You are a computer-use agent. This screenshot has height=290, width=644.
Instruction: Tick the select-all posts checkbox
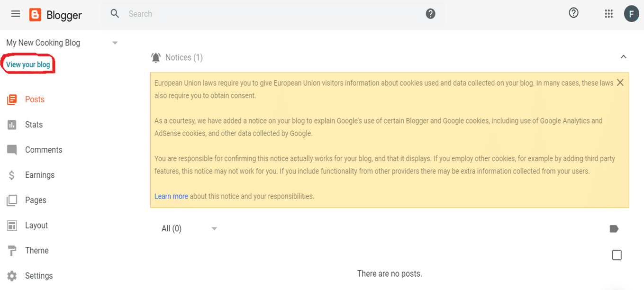(617, 255)
